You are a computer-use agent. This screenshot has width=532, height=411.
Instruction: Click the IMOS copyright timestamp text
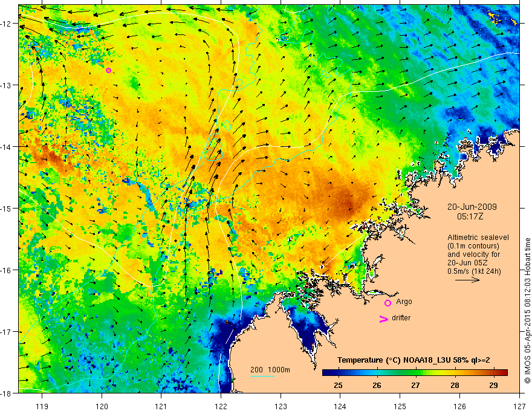pyautogui.click(x=527, y=311)
